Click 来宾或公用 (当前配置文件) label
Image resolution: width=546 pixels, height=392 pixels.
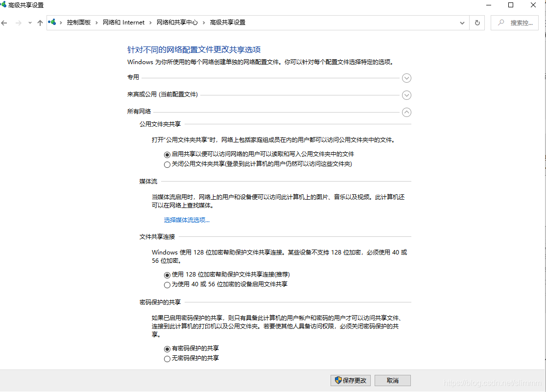163,94
